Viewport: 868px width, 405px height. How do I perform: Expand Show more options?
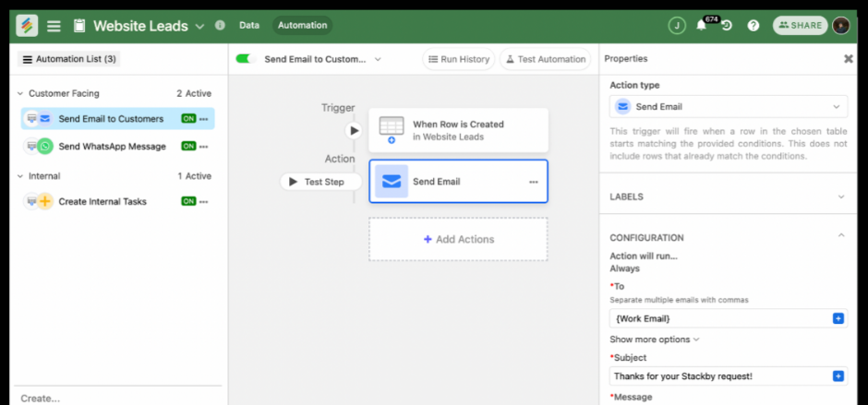pyautogui.click(x=655, y=339)
